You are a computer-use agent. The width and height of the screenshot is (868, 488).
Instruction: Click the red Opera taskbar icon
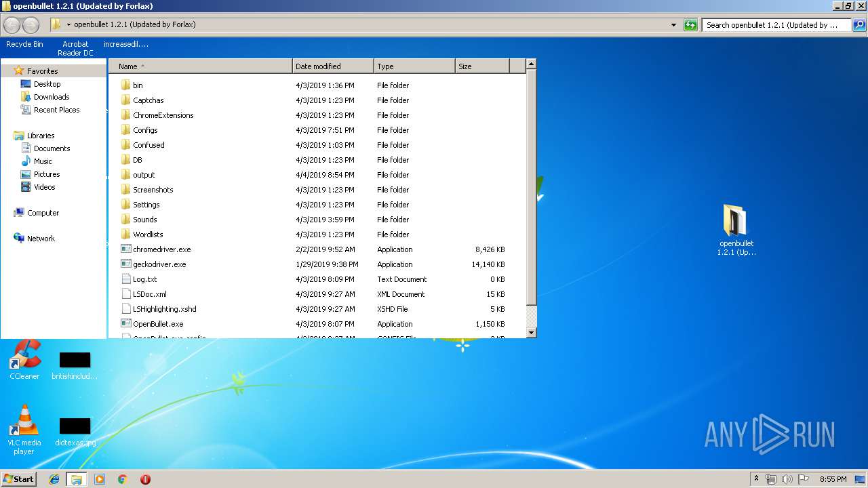click(145, 479)
